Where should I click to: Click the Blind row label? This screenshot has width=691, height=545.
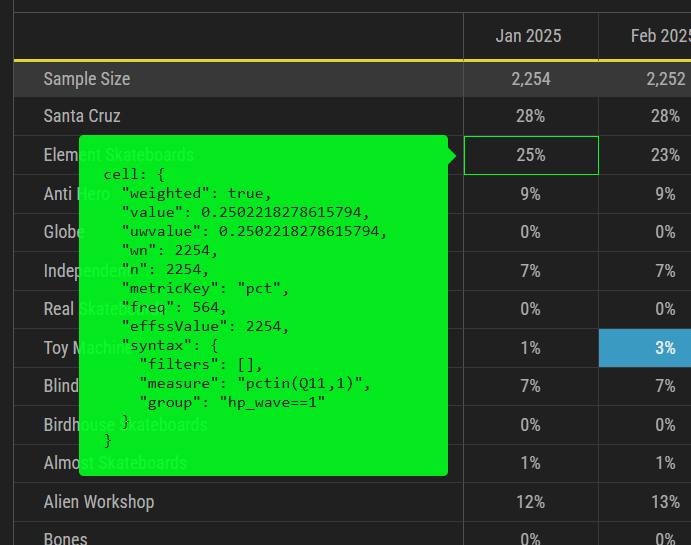[61, 386]
